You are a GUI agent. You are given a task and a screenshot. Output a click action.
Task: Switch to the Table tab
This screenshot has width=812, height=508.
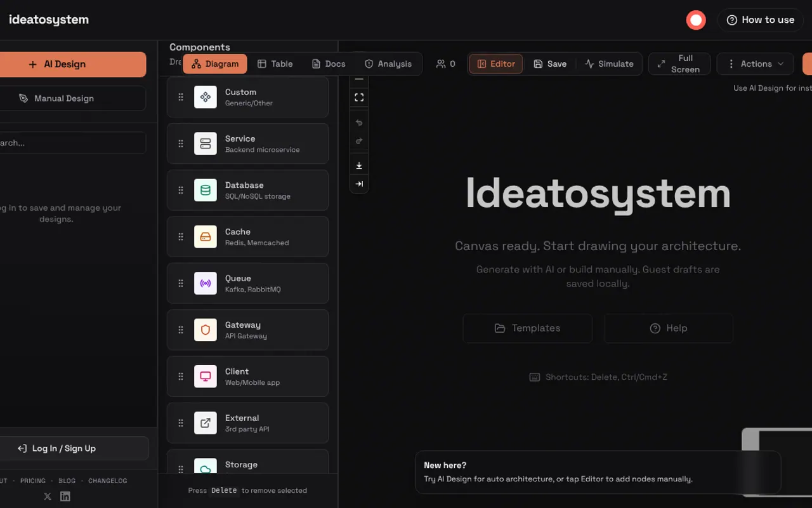click(275, 64)
